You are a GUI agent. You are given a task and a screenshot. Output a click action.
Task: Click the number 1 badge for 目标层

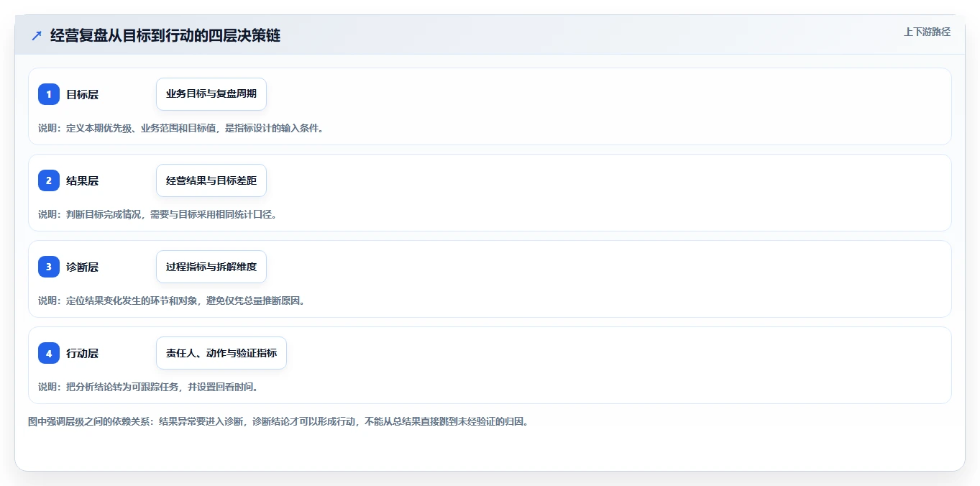pyautogui.click(x=49, y=94)
